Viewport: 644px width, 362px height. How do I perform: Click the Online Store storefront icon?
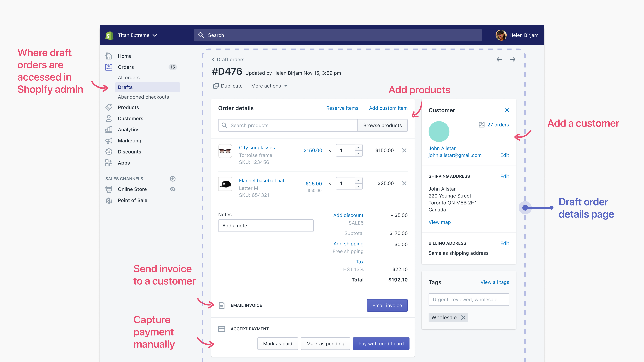[109, 189]
